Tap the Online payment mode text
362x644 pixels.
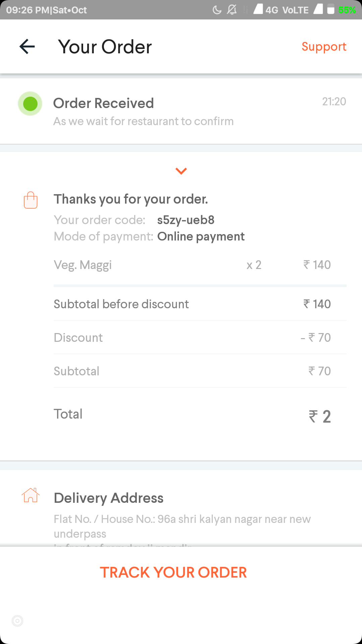pos(201,236)
